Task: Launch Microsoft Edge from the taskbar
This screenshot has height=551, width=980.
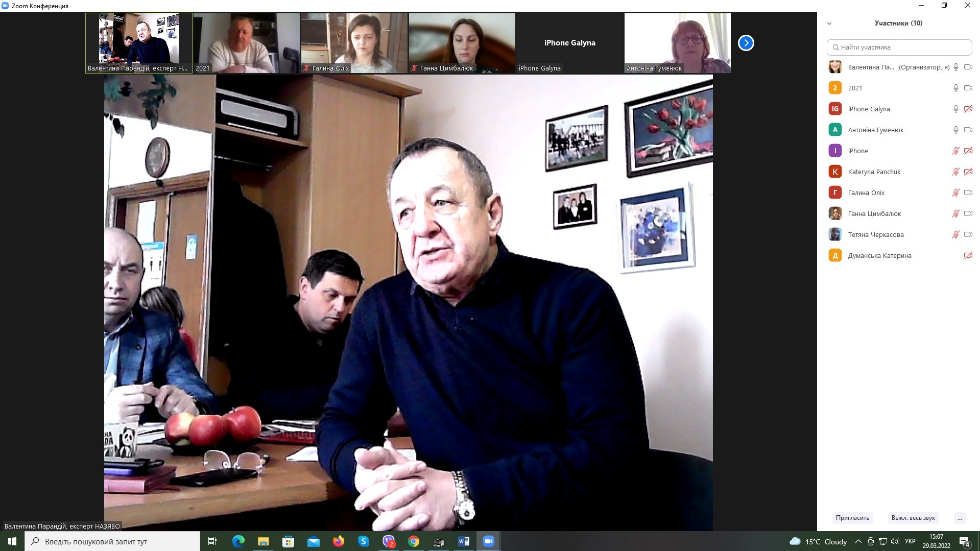Action: pyautogui.click(x=238, y=541)
